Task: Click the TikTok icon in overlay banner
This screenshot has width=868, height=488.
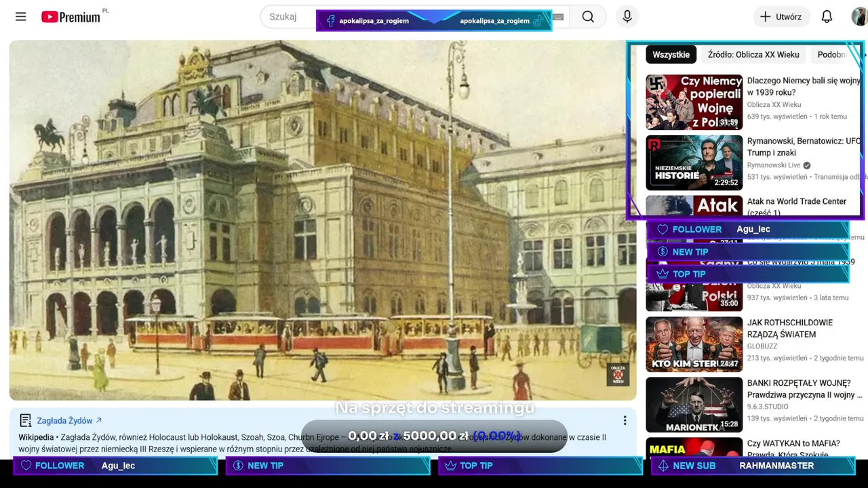Action: coord(538,21)
